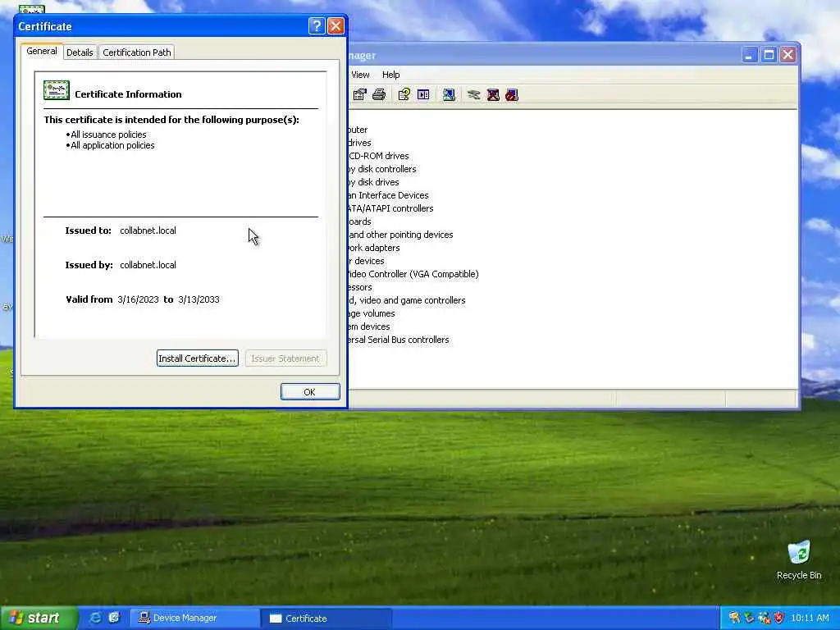
Task: Click the grey update driver toolbar icon
Action: click(473, 95)
